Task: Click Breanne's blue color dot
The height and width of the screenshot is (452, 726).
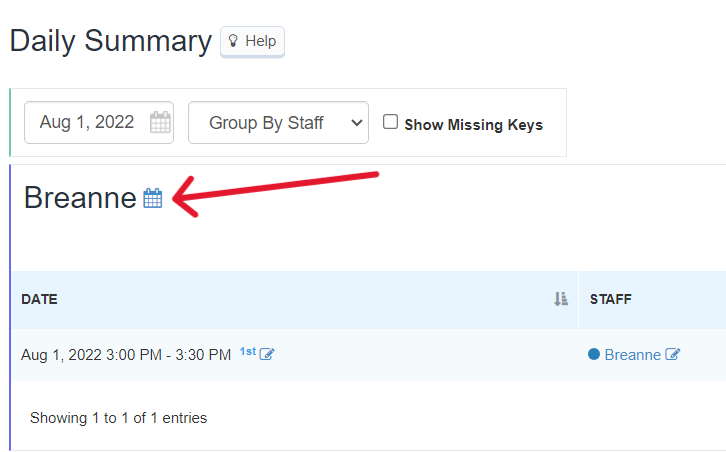Action: click(x=594, y=354)
